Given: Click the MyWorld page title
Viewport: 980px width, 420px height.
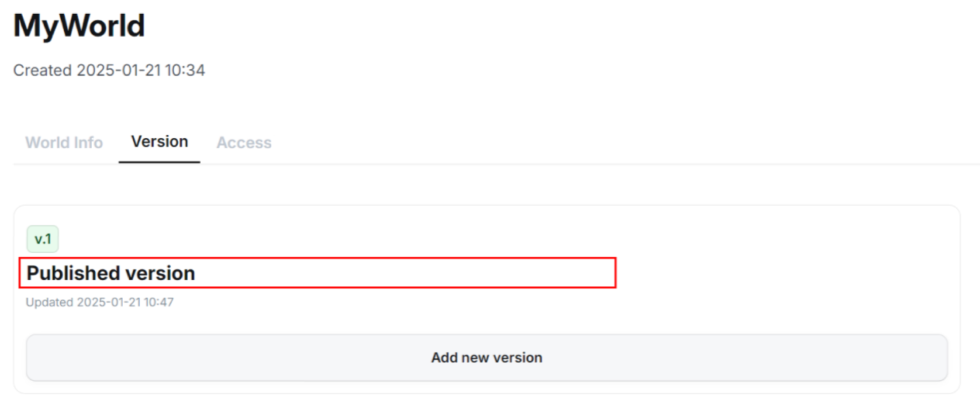Looking at the screenshot, I should (79, 25).
